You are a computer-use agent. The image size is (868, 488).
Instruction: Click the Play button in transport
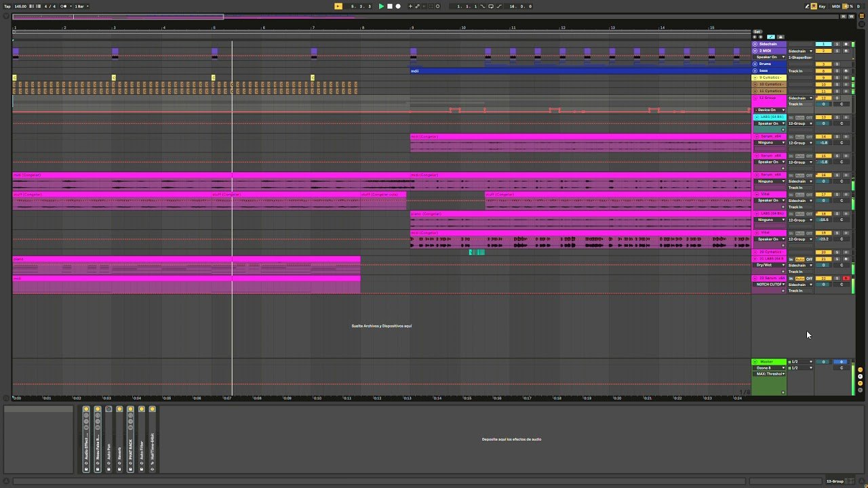point(381,6)
